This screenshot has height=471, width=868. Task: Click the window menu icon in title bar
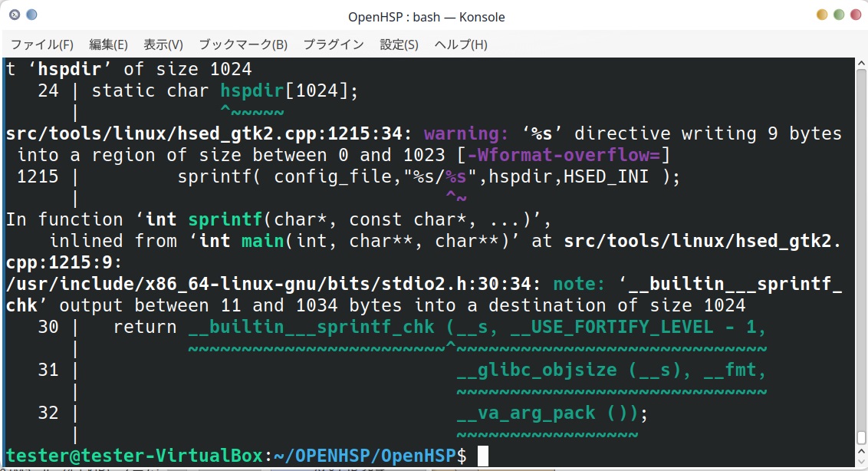click(x=15, y=15)
